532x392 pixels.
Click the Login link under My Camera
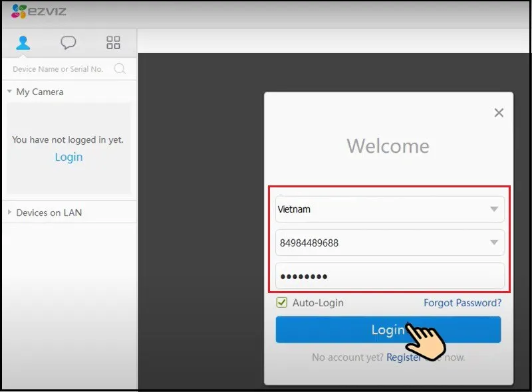68,157
